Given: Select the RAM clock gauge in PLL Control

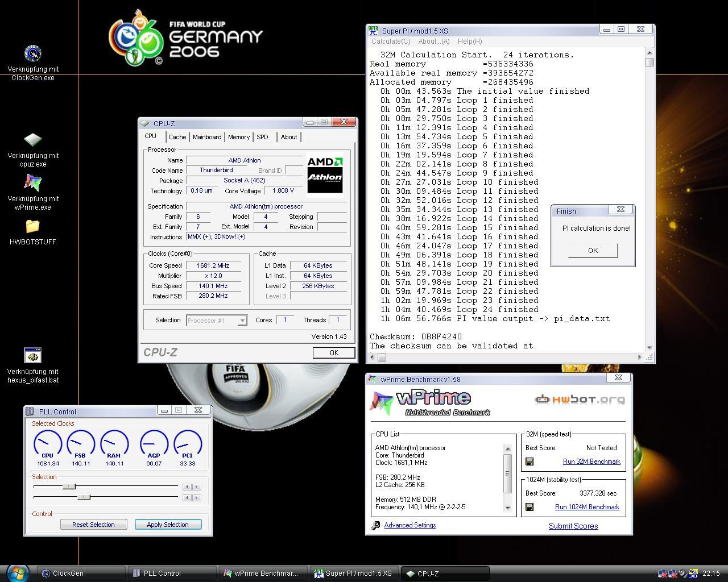Looking at the screenshot, I should pos(114,444).
